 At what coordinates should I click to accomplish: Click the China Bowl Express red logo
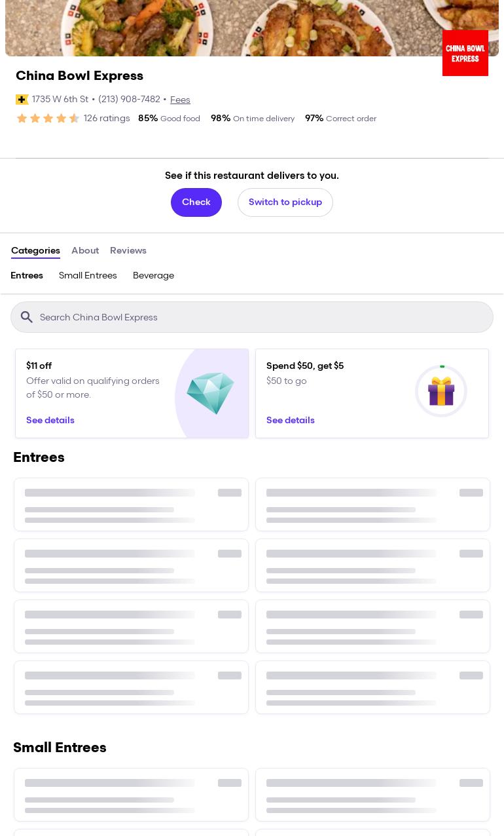465,53
